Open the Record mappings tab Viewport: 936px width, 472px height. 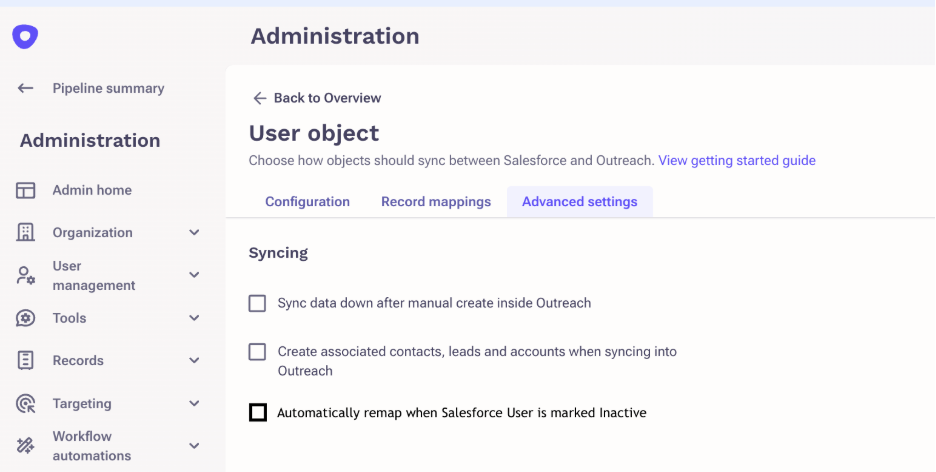(436, 202)
